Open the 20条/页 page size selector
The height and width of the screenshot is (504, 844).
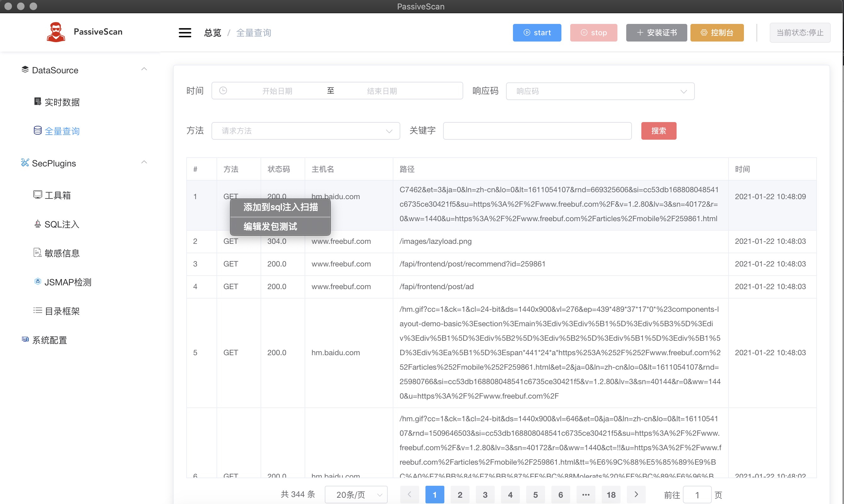pos(356,495)
